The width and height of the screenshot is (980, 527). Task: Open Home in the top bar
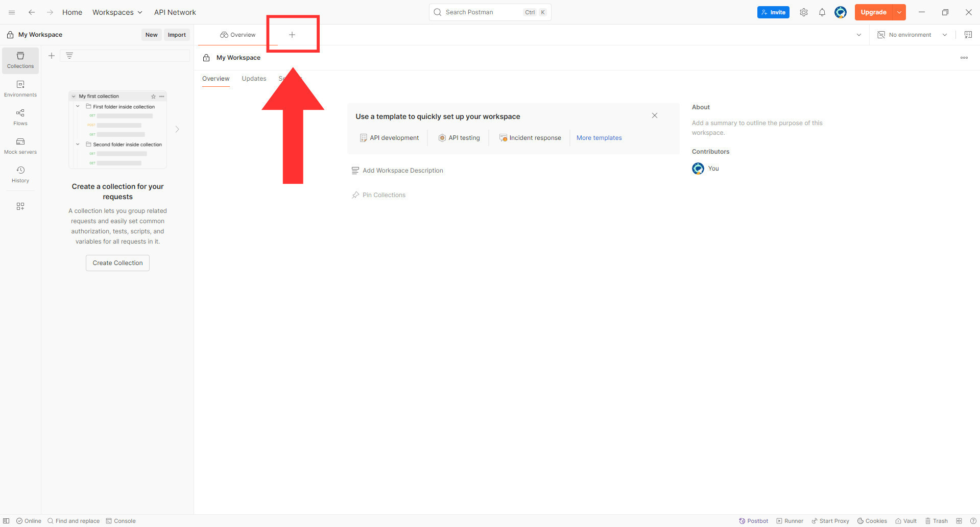72,12
